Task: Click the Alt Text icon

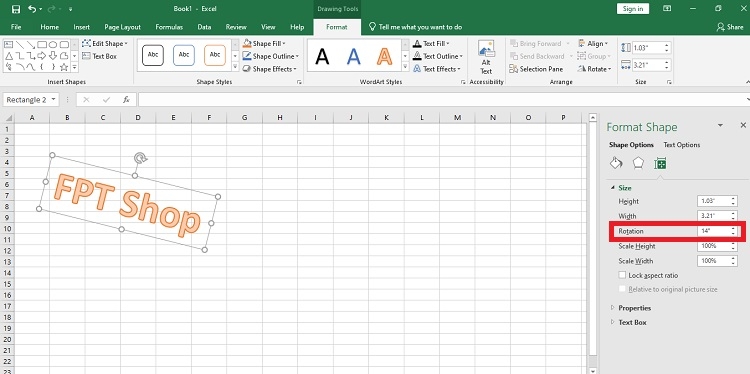Action: coord(486,57)
